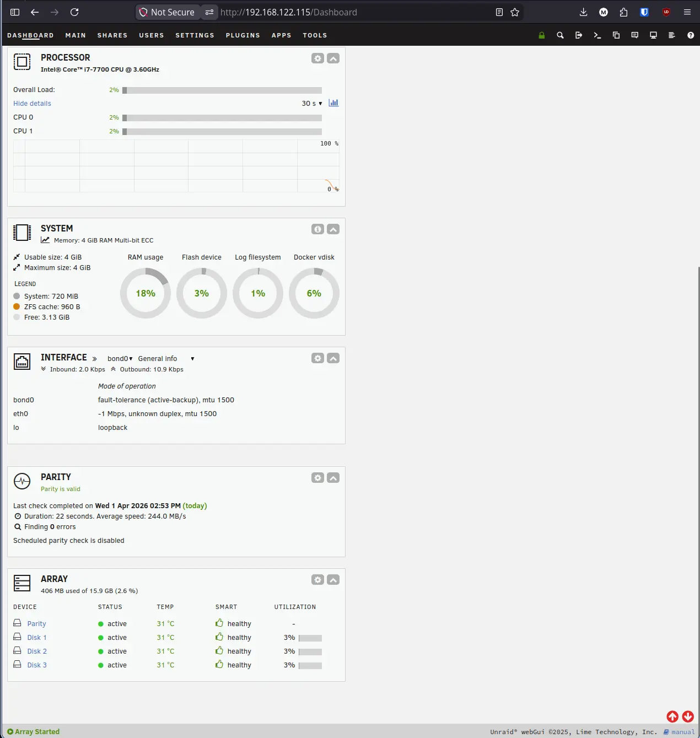Screen dimensions: 700x738
Task: Collapse the Interface panel
Action: [x=333, y=358]
